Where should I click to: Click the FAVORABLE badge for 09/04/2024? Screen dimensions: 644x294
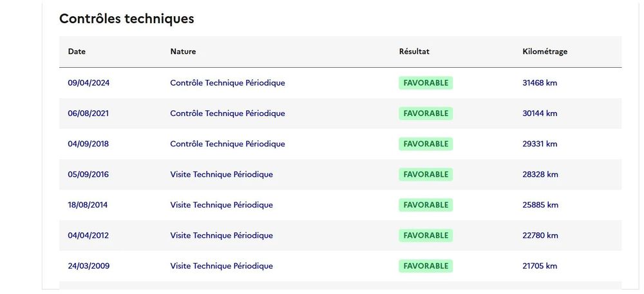426,83
